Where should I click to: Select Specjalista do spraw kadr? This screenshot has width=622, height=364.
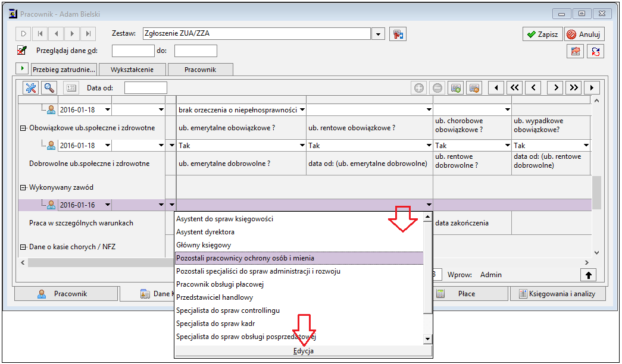tap(299, 324)
